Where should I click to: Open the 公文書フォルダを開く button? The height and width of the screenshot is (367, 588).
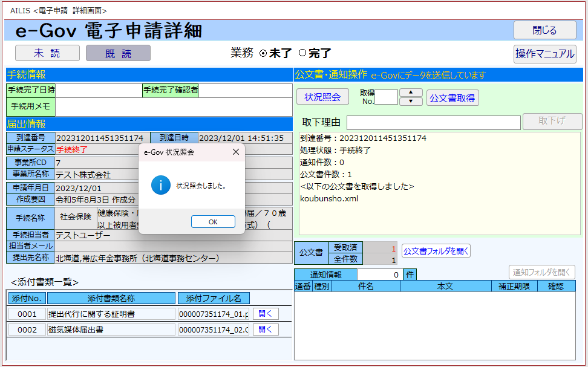[436, 250]
